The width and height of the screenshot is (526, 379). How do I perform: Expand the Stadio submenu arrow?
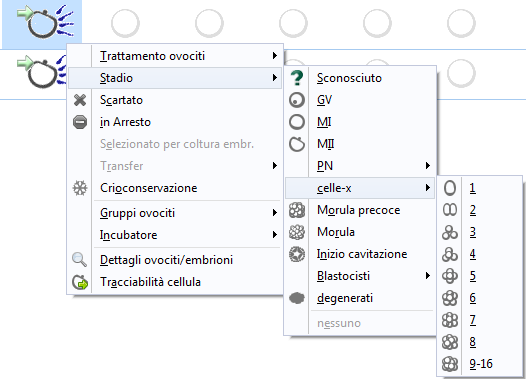[275, 78]
